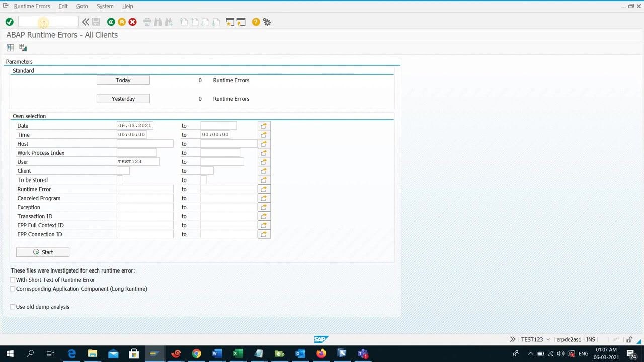Image resolution: width=644 pixels, height=362 pixels.
Task: Click the Print icon in toolbar
Action: 147,22
